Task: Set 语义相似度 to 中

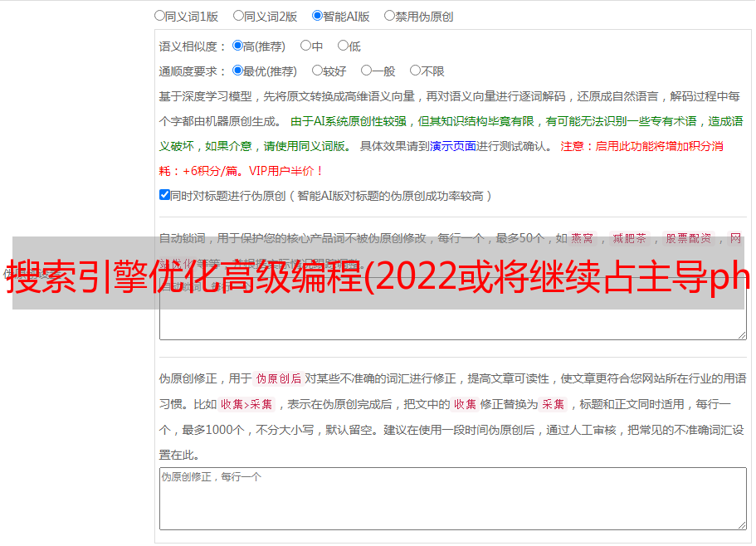Action: point(305,46)
